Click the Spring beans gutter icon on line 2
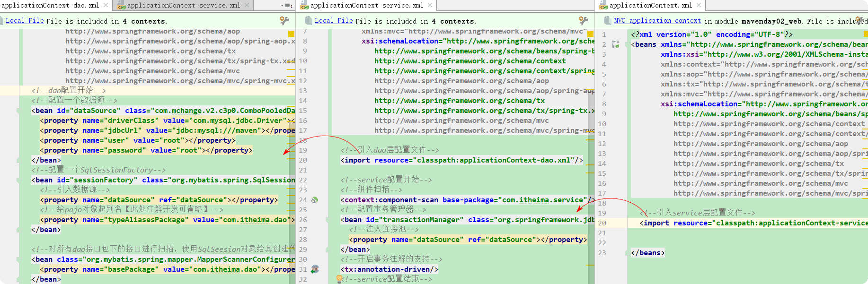 (x=615, y=44)
